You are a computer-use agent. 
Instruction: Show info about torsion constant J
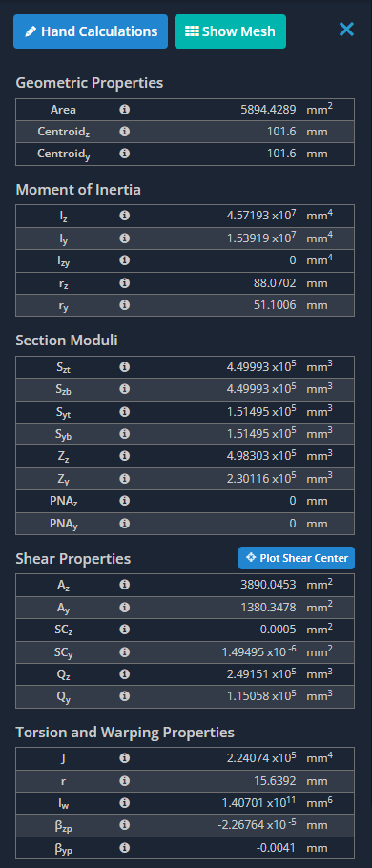coord(125,758)
